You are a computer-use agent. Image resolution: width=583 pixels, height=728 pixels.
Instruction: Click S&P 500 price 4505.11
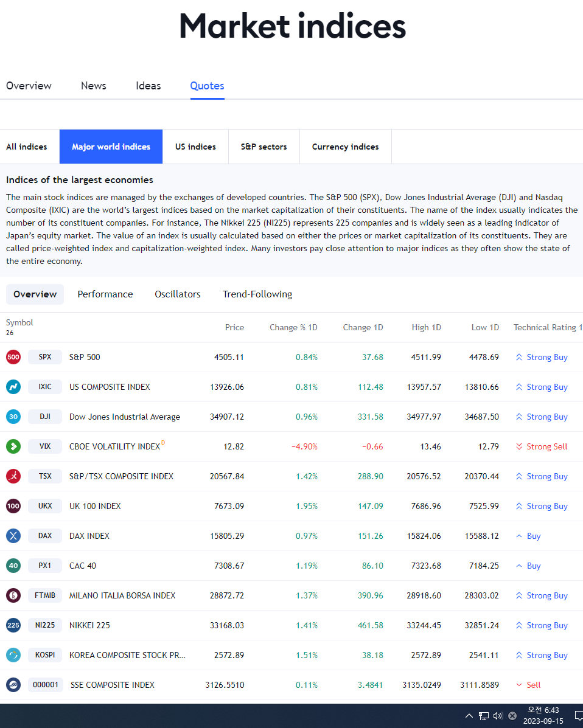coord(229,357)
